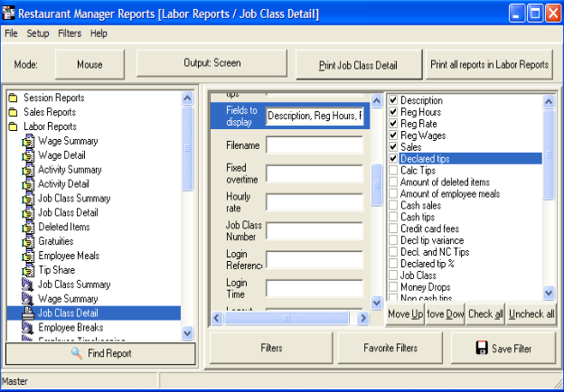Image resolution: width=564 pixels, height=392 pixels.
Task: Click the report tree scroll up arrow
Action: 187,98
